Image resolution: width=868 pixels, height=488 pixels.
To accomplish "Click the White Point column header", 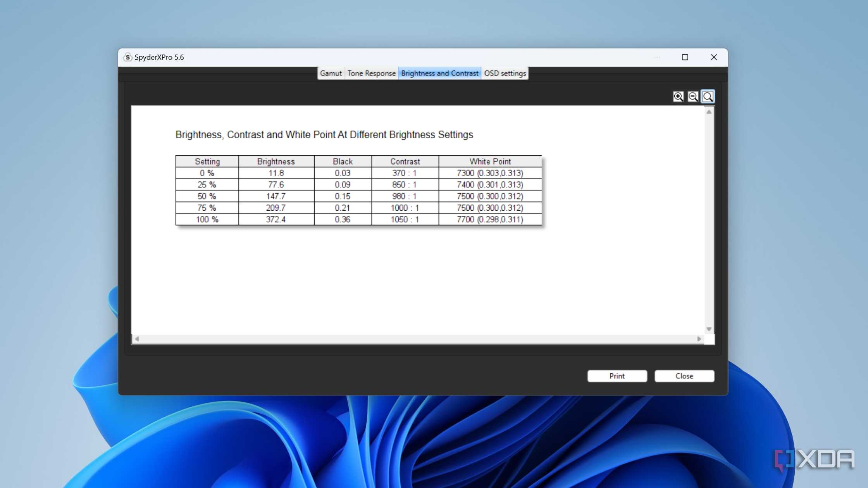I will [x=490, y=162].
